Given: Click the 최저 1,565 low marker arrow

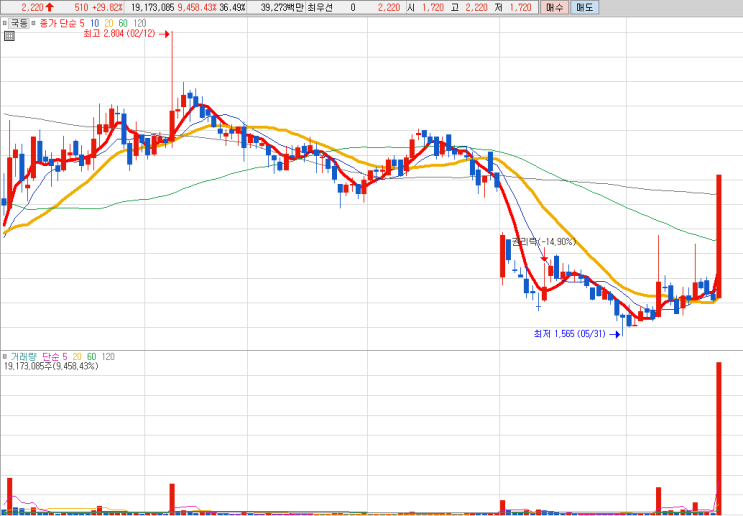Looking at the screenshot, I should click(x=615, y=335).
